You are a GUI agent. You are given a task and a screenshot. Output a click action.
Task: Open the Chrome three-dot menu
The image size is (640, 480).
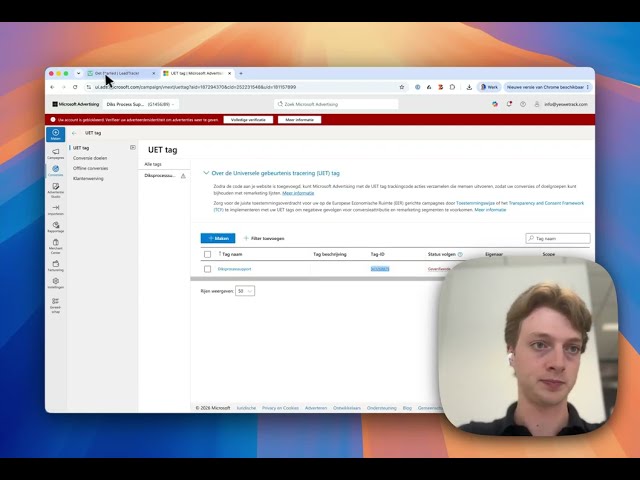click(588, 87)
